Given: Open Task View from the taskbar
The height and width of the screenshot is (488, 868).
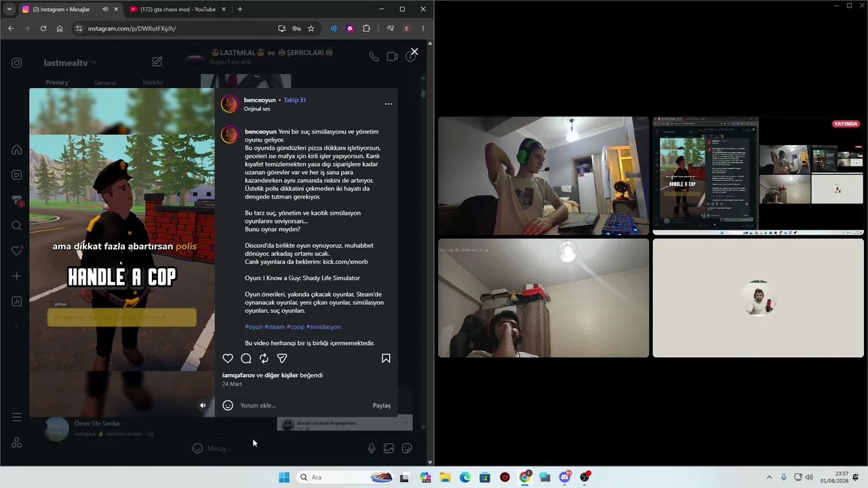Looking at the screenshot, I should click(x=405, y=477).
